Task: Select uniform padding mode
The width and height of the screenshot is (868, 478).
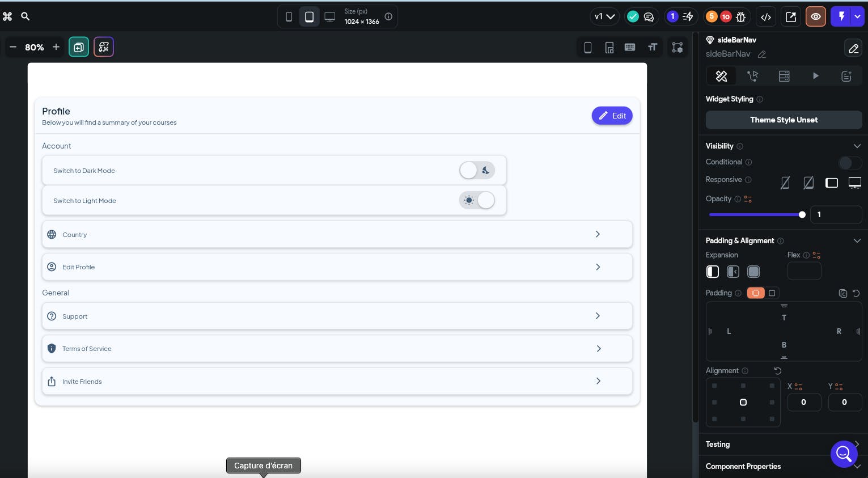Action: 772,293
